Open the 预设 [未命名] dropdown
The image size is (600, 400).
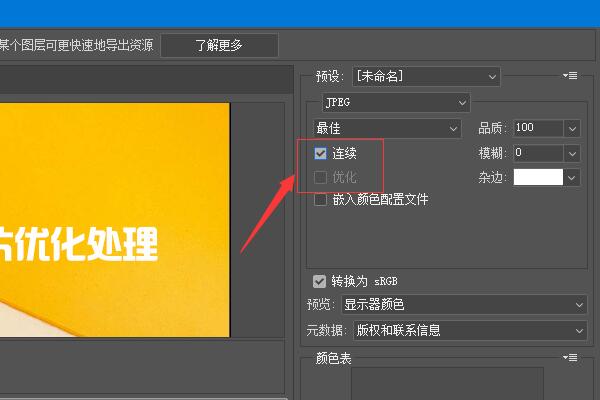tap(426, 77)
